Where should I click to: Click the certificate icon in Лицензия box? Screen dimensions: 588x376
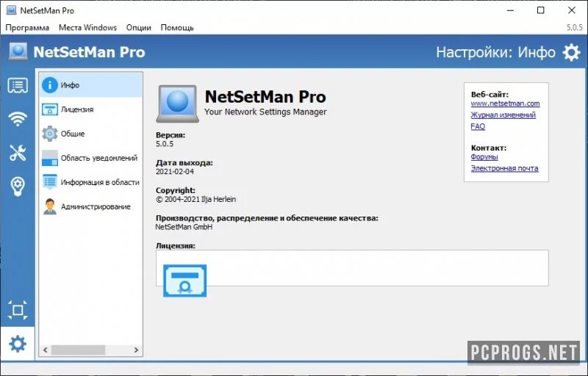(185, 281)
